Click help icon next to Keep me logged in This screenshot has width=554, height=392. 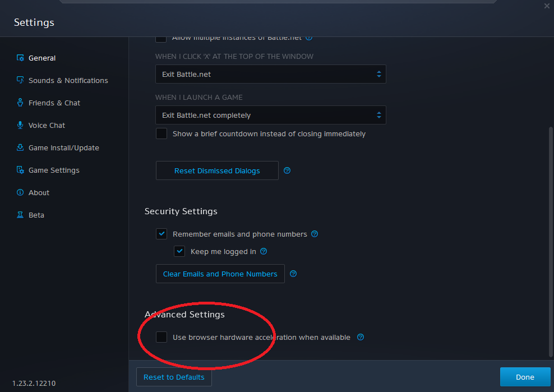click(x=264, y=251)
